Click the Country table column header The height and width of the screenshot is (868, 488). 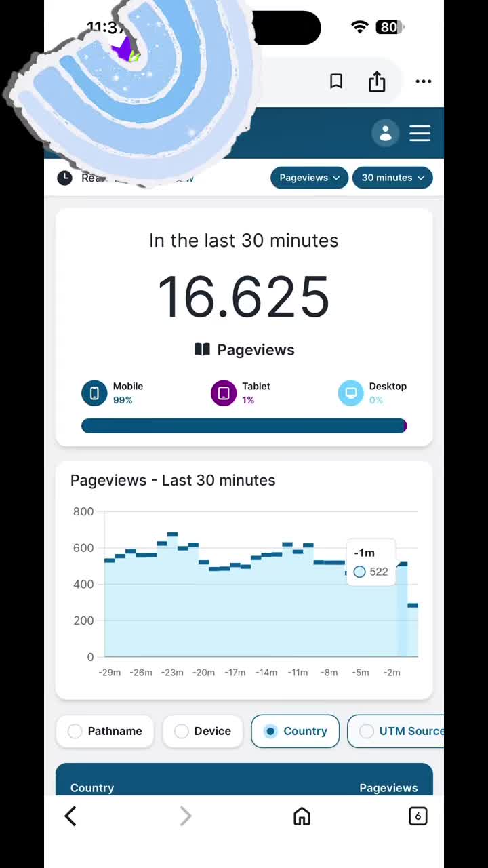pos(92,788)
